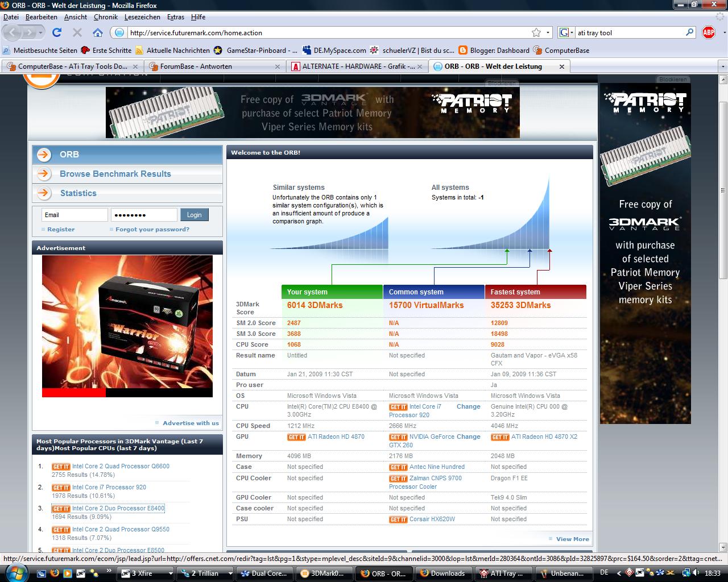
Task: Click the Email input field
Action: [x=75, y=215]
